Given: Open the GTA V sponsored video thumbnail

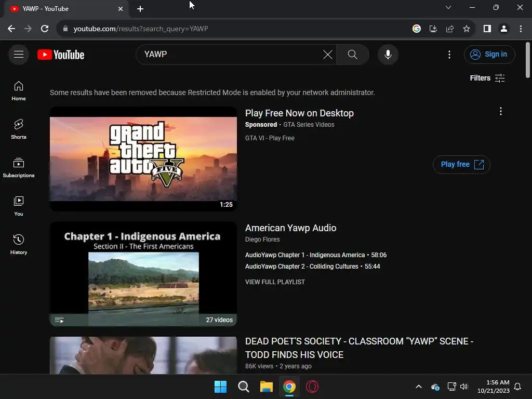Looking at the screenshot, I should [x=143, y=159].
